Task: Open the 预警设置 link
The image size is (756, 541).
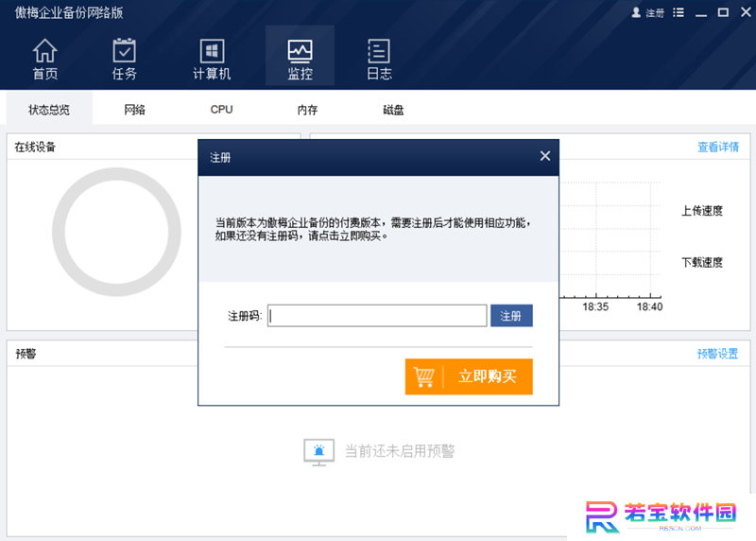Action: point(717,354)
